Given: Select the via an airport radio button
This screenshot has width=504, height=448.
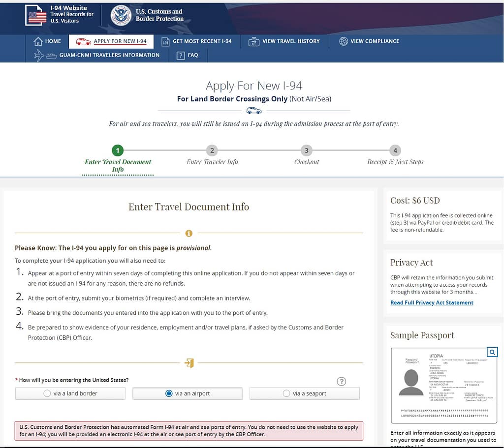Looking at the screenshot, I should [169, 393].
